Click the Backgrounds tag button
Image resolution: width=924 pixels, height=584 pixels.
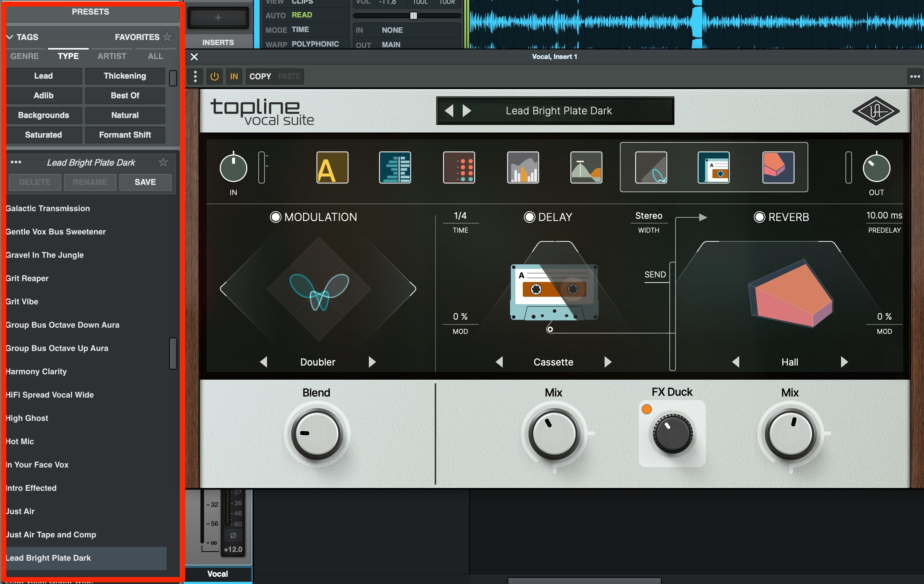[x=43, y=115]
